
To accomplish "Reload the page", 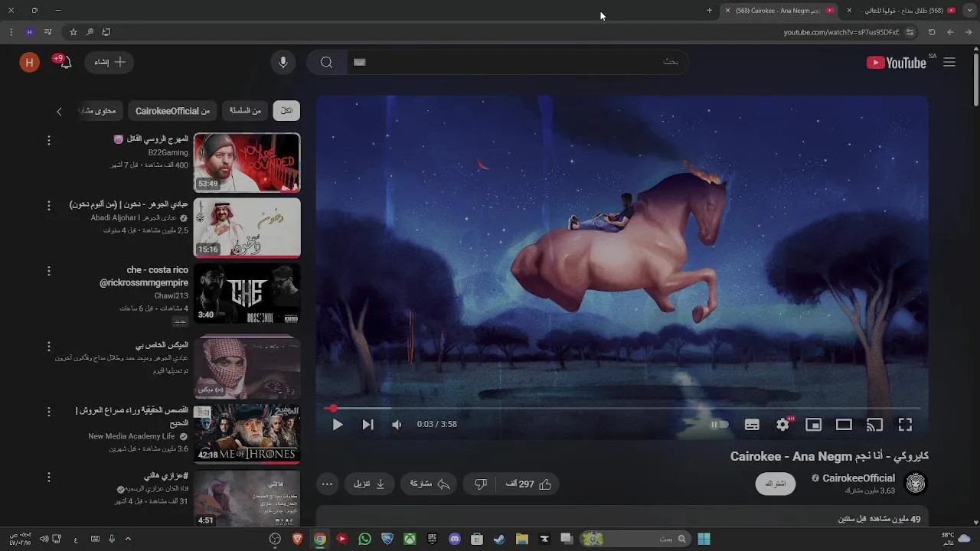I will point(932,32).
